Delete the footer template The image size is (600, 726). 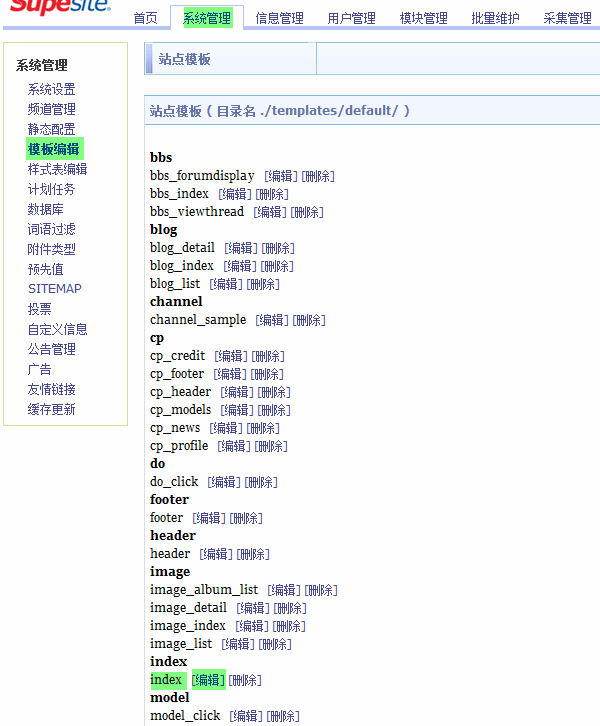[x=246, y=518]
